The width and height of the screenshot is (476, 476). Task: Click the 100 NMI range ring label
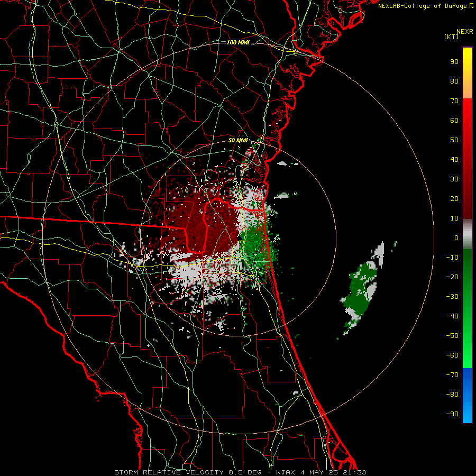click(238, 42)
